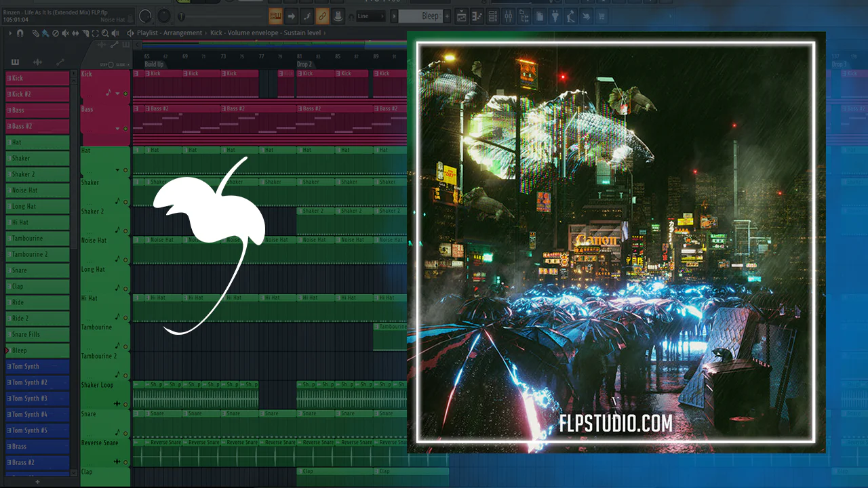Image resolution: width=868 pixels, height=488 pixels.
Task: Select the slice tool icon
Action: coord(84,33)
